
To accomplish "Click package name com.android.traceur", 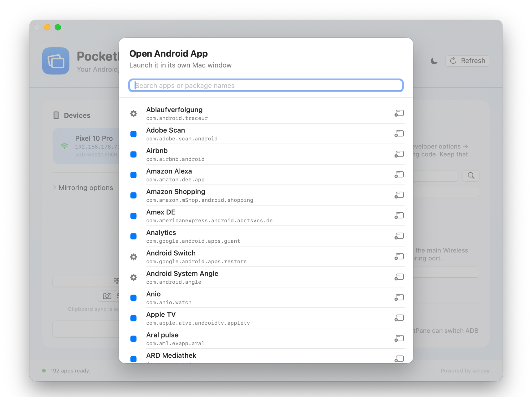I will coord(177,118).
